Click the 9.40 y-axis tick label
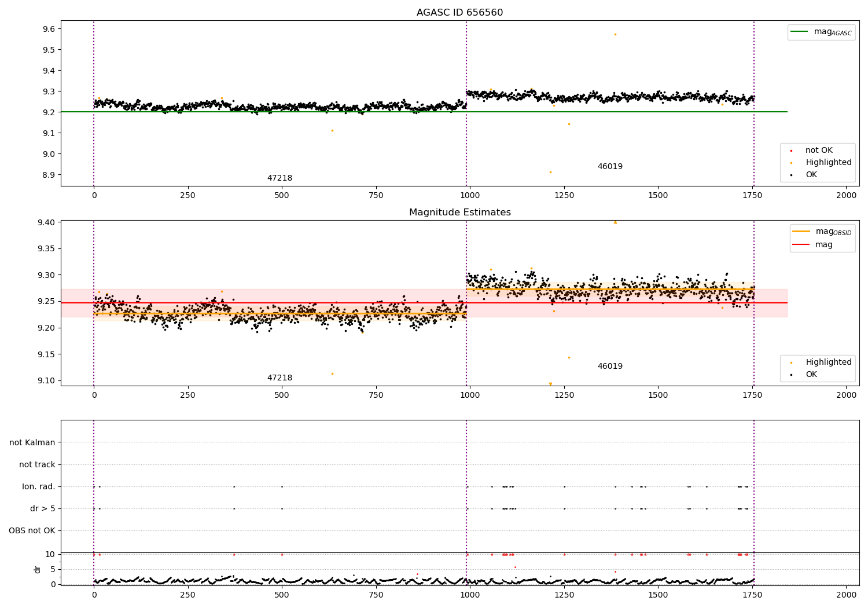The width and height of the screenshot is (868, 608). (x=47, y=223)
